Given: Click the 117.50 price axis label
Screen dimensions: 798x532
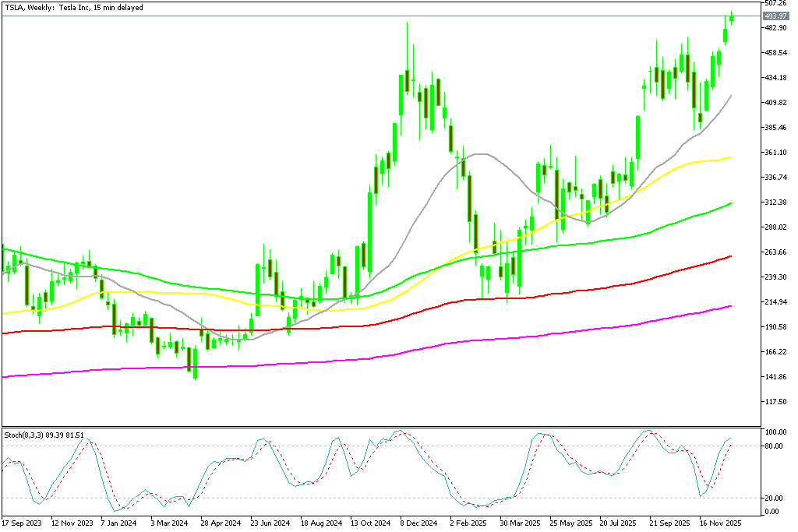Looking at the screenshot, I should point(774,402).
